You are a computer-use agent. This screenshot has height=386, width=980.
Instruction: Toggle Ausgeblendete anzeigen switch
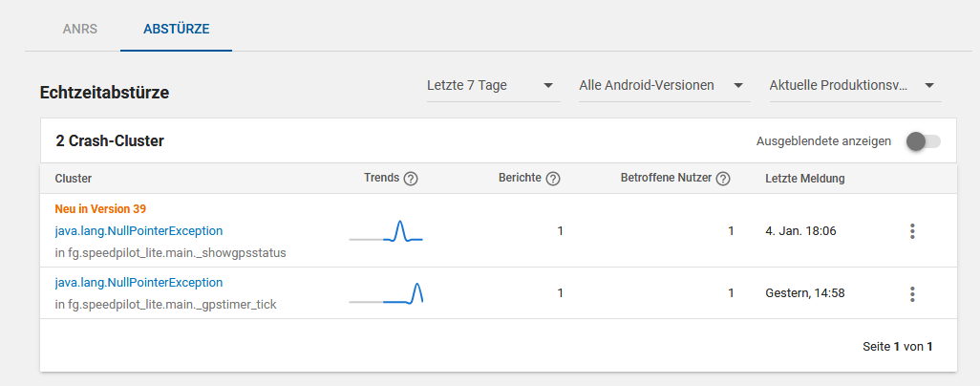(x=923, y=141)
